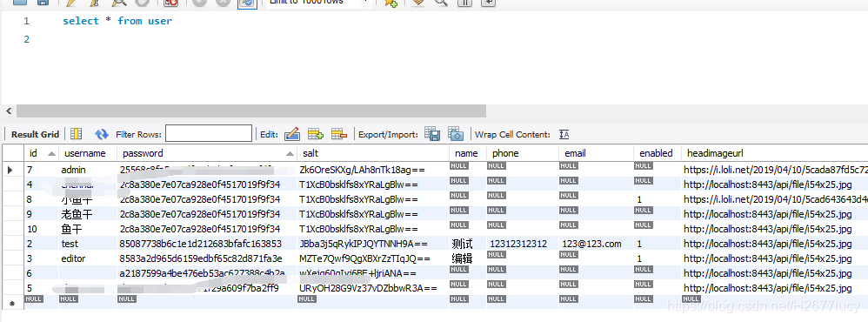The height and width of the screenshot is (322, 868).
Task: Select salt Zk6OreSKXg/LAh8nTk18ag==
Action: click(x=373, y=170)
